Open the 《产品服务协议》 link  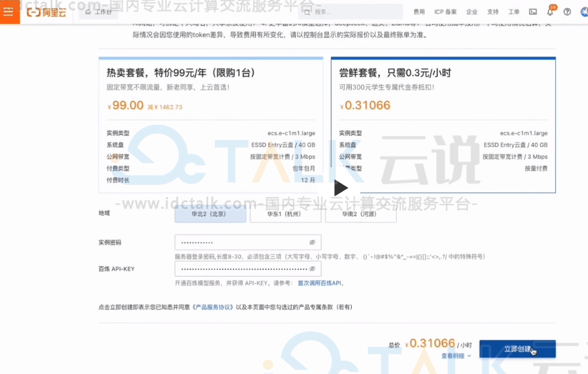tap(212, 307)
